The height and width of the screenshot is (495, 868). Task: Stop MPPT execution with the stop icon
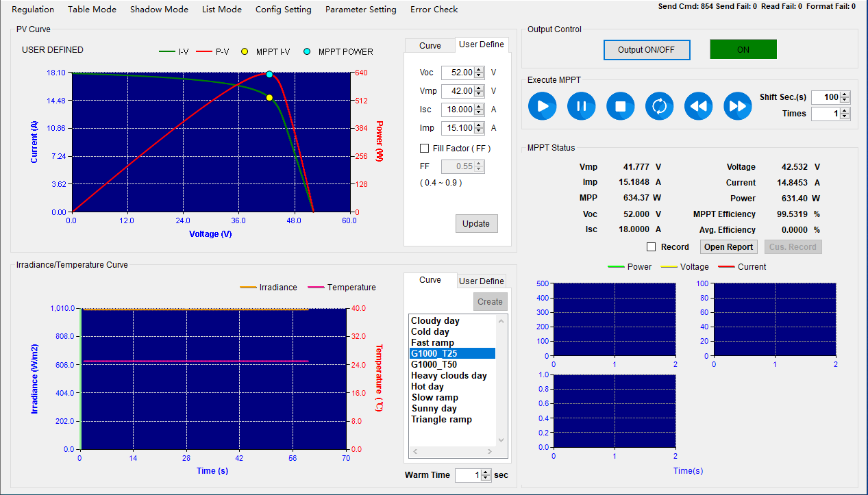(x=621, y=106)
